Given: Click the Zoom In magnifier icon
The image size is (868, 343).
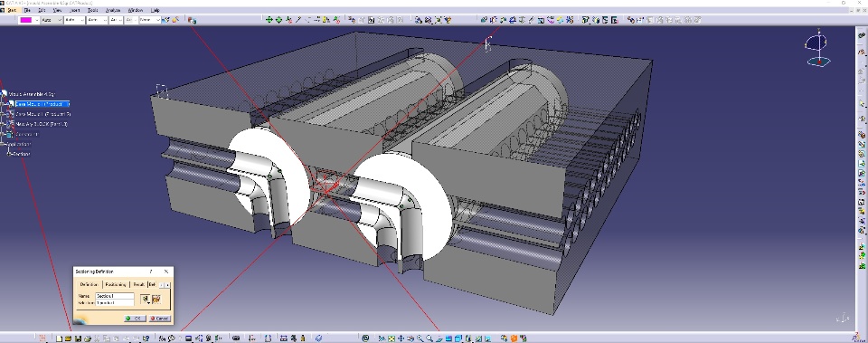Looking at the screenshot, I should 420,338.
